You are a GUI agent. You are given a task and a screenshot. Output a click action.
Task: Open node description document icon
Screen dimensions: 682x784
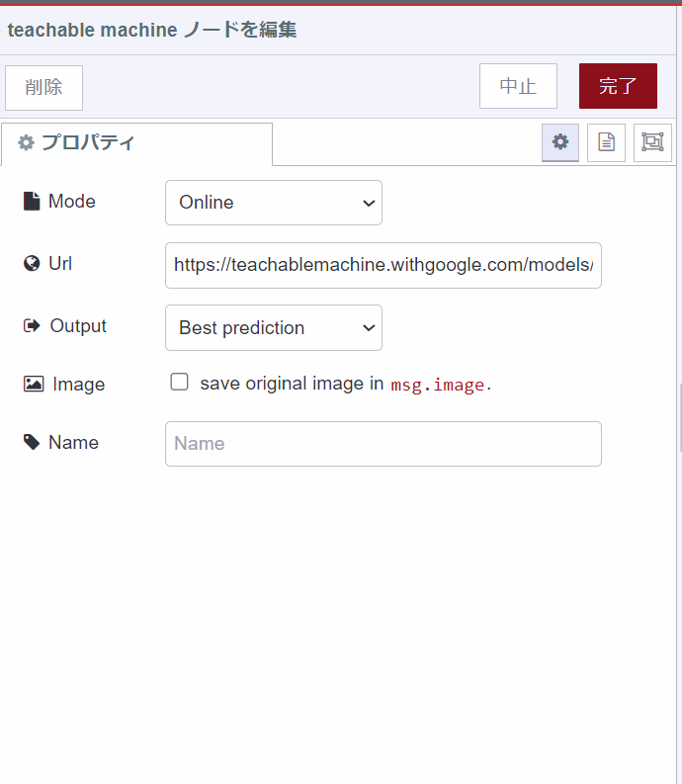coord(606,142)
